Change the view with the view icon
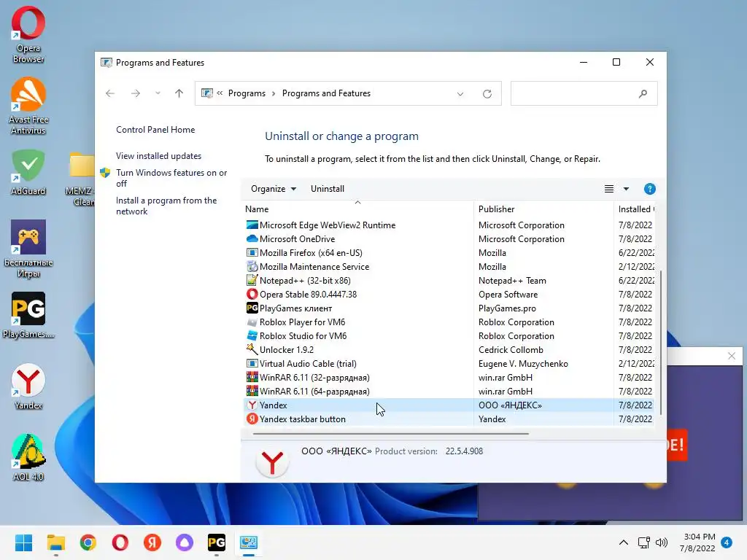This screenshot has width=747, height=560. (609, 189)
